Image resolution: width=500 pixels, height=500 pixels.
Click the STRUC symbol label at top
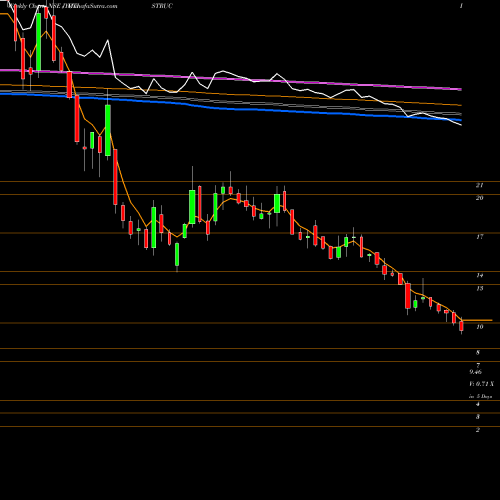click(x=162, y=6)
